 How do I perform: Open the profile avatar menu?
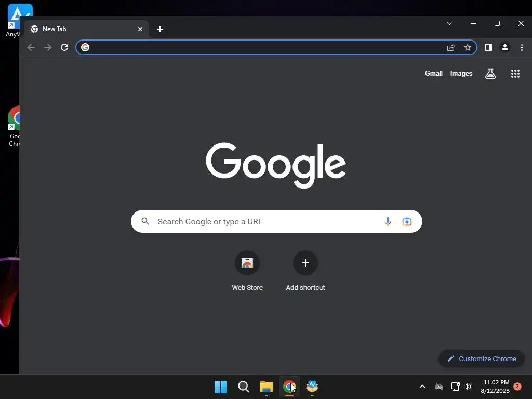point(505,47)
